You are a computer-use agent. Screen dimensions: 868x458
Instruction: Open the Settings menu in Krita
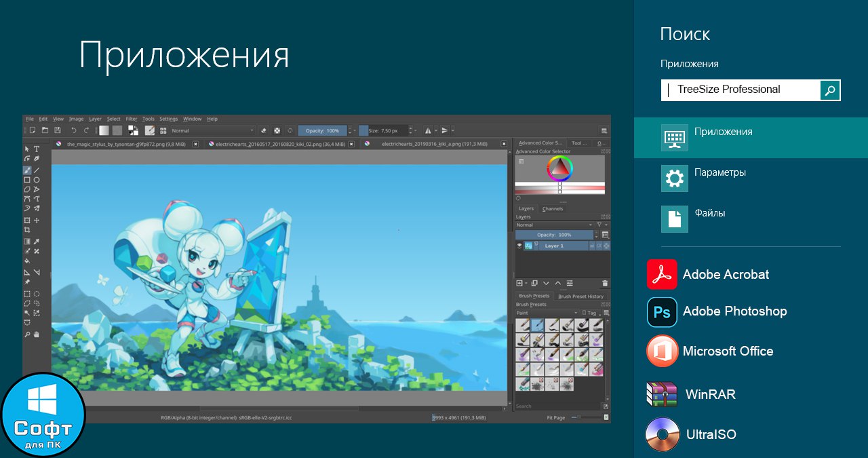168,119
